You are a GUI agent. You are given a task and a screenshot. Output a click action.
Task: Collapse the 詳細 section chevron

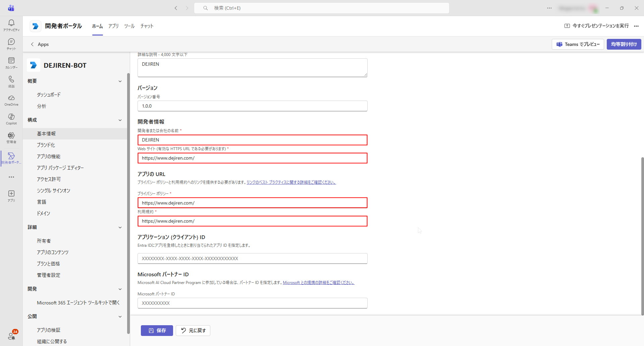point(120,227)
